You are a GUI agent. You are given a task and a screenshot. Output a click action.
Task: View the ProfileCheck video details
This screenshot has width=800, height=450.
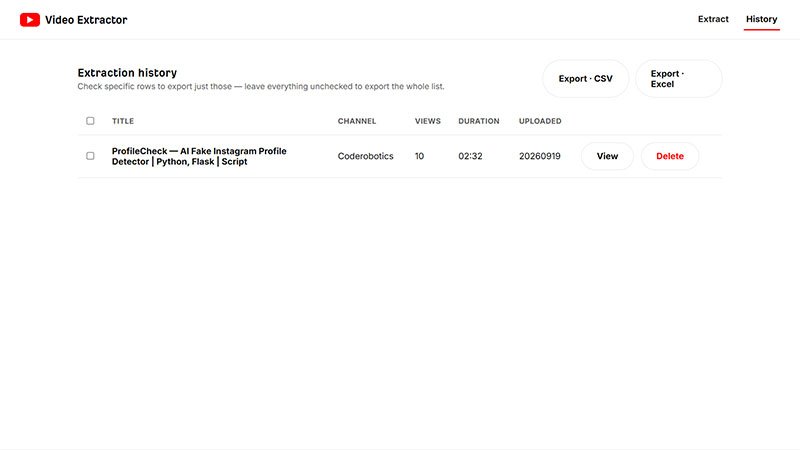(607, 156)
